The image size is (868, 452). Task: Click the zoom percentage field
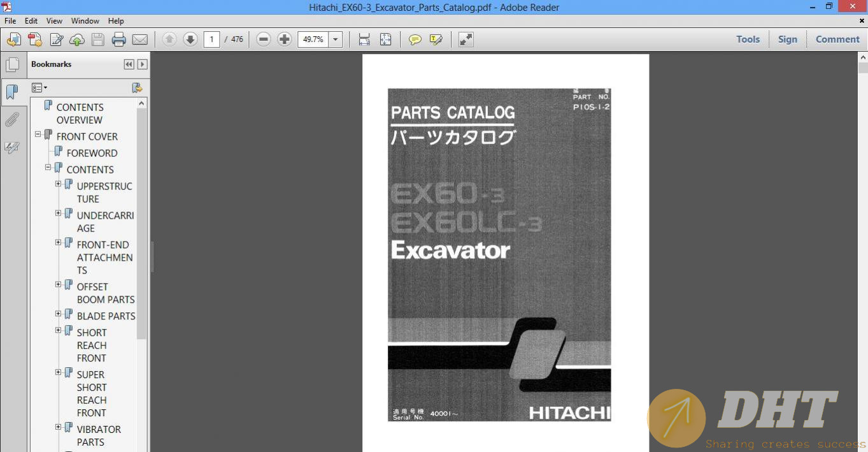click(x=313, y=40)
